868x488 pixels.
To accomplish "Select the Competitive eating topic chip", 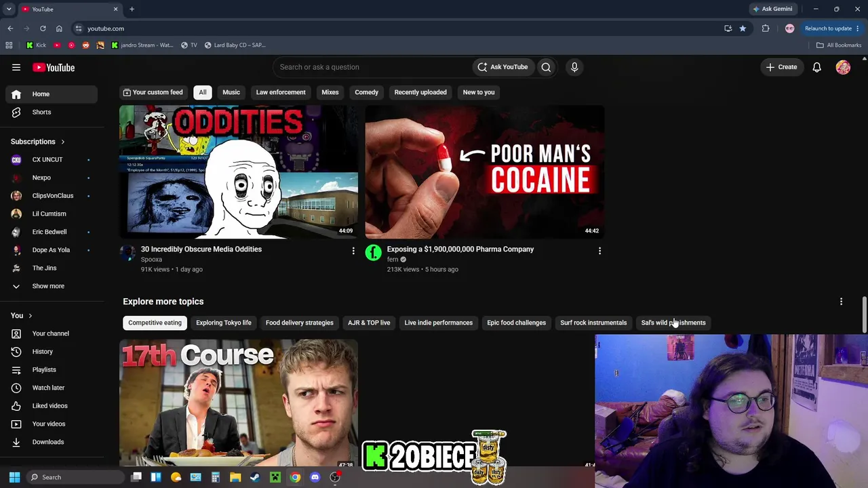I will (155, 323).
